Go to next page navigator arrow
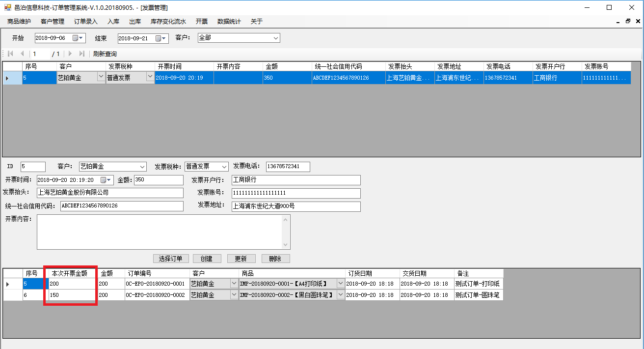Screen dimensions: 644x349 (x=70, y=54)
